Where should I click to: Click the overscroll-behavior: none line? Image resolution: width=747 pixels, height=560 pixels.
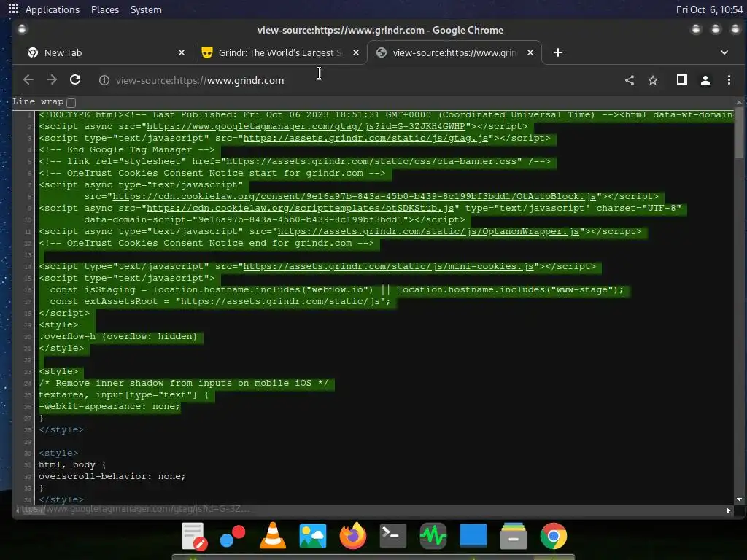tap(112, 476)
